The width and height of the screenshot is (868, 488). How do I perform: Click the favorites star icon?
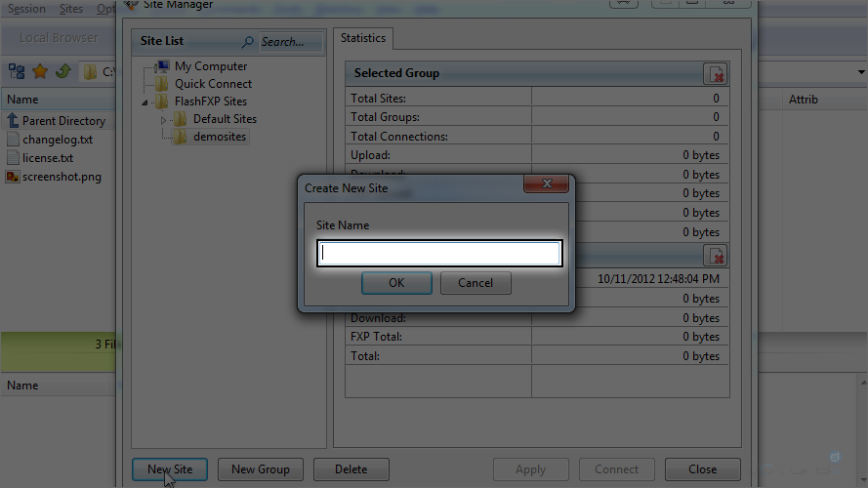pyautogui.click(x=40, y=71)
